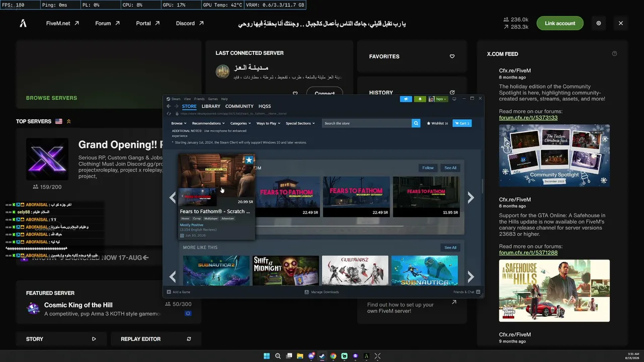The image size is (644, 362).
Task: Open the HQSS profile tab in Steam
Action: pos(265,106)
